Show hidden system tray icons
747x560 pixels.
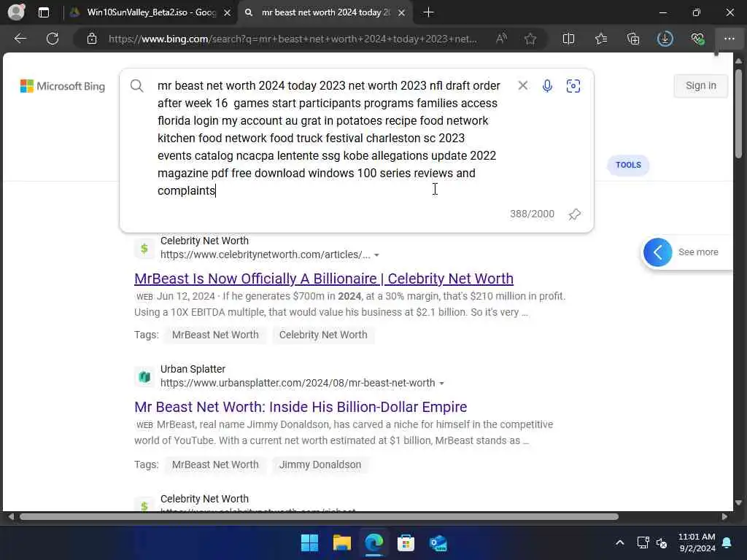pos(620,542)
